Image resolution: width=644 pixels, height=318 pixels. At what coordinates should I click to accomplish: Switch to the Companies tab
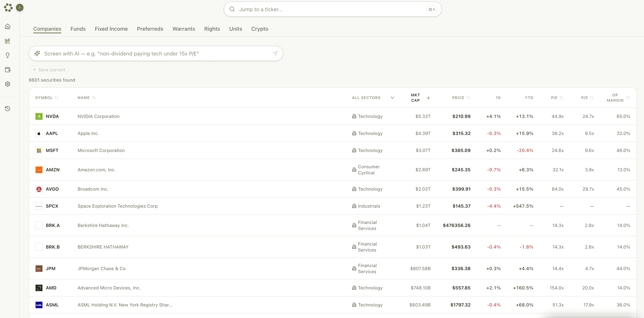pyautogui.click(x=47, y=29)
